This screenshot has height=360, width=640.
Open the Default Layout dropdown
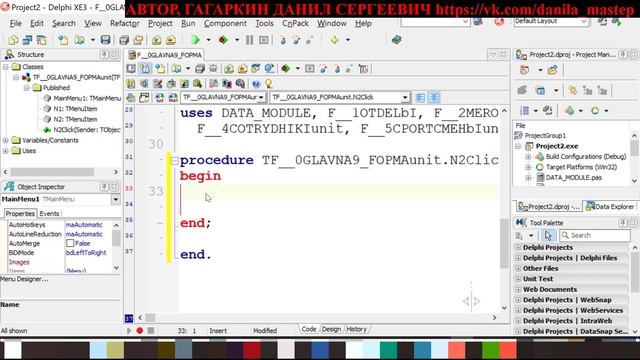(x=584, y=21)
